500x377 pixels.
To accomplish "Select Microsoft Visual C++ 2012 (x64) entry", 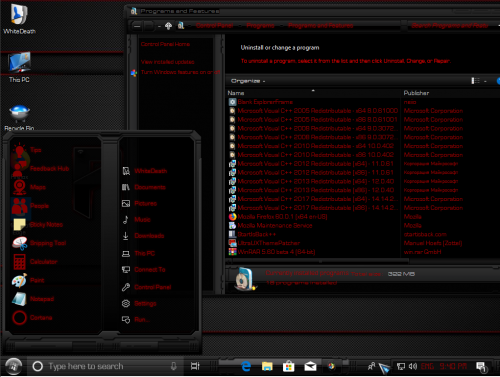I will click(311, 164).
